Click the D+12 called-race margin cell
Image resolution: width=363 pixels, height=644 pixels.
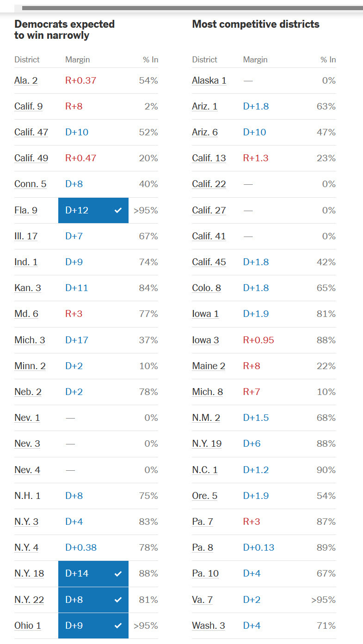[93, 210]
